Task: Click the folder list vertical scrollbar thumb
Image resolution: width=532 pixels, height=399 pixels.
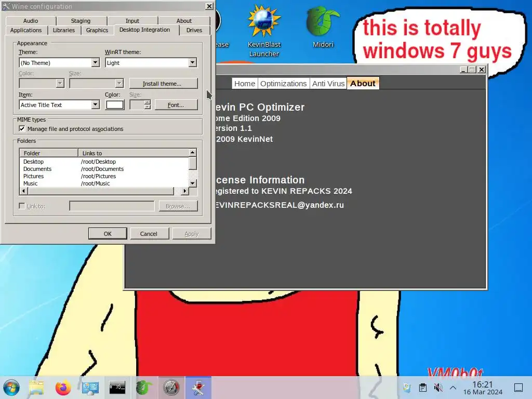Action: (192, 163)
